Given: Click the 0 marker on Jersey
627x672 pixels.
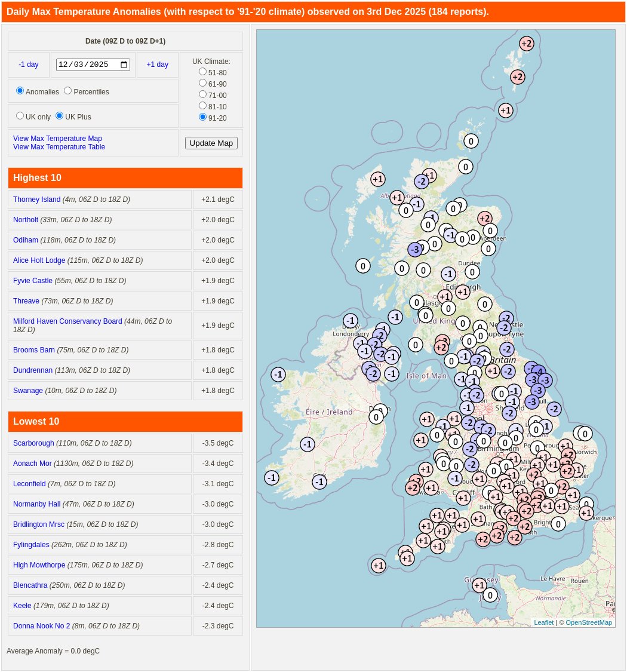Looking at the screenshot, I should pyautogui.click(x=490, y=595).
